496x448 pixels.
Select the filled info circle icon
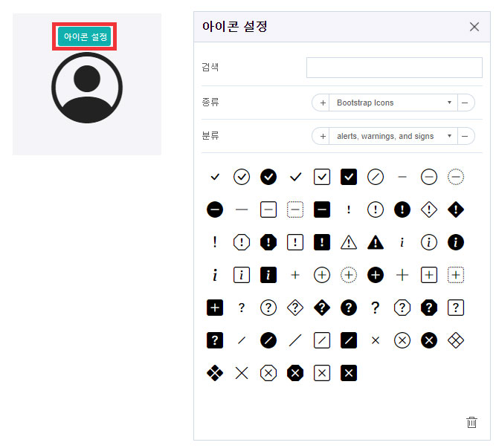(456, 242)
